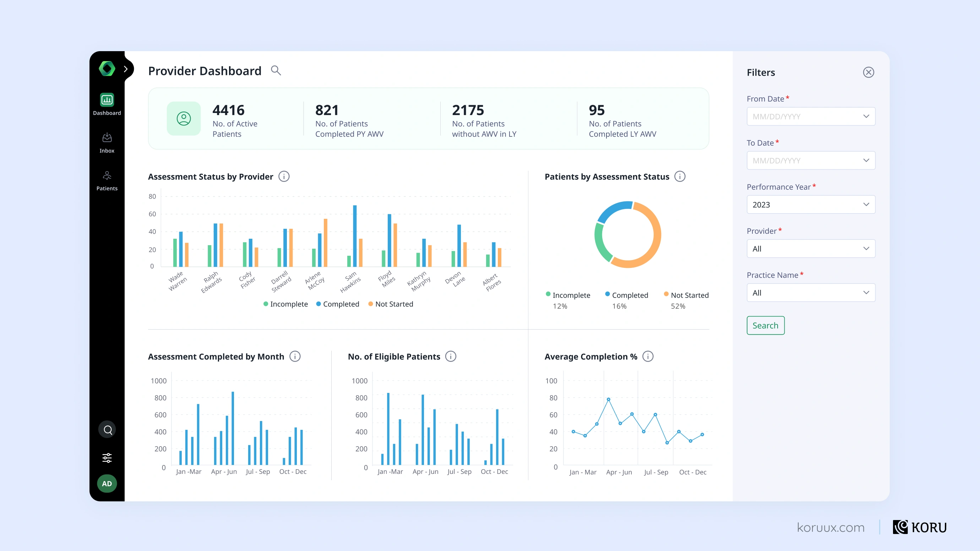This screenshot has width=980, height=551.
Task: Show info for Average Completion %
Action: pos(648,357)
